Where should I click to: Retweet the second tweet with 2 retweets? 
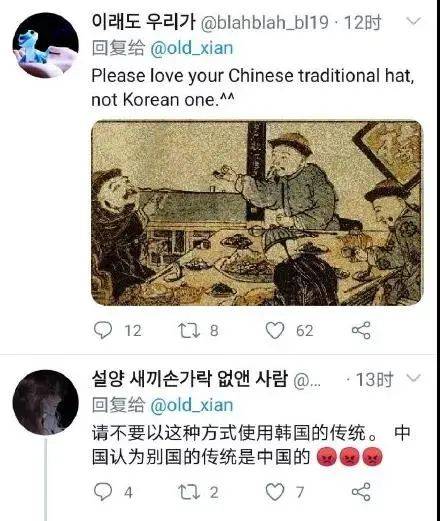189,492
